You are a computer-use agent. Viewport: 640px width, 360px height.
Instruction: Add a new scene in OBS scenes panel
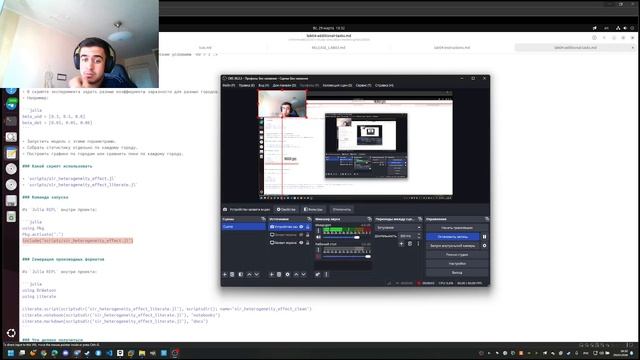tap(225, 275)
